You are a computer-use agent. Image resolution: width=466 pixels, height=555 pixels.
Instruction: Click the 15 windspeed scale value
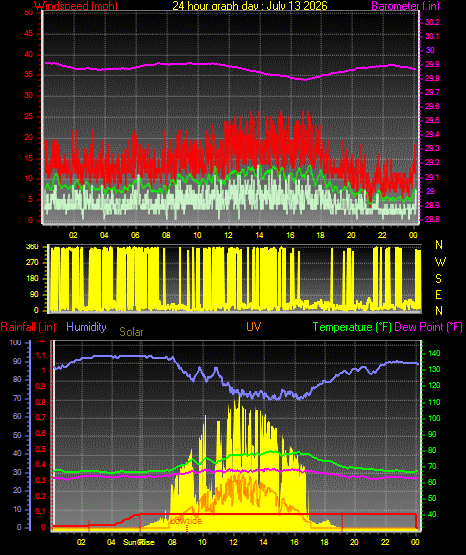(x=28, y=158)
